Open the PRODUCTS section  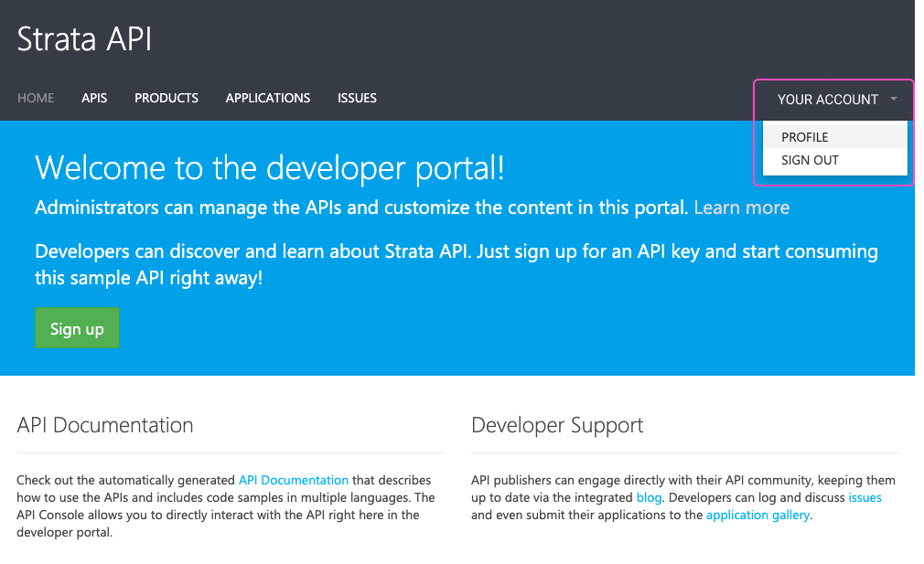point(166,98)
